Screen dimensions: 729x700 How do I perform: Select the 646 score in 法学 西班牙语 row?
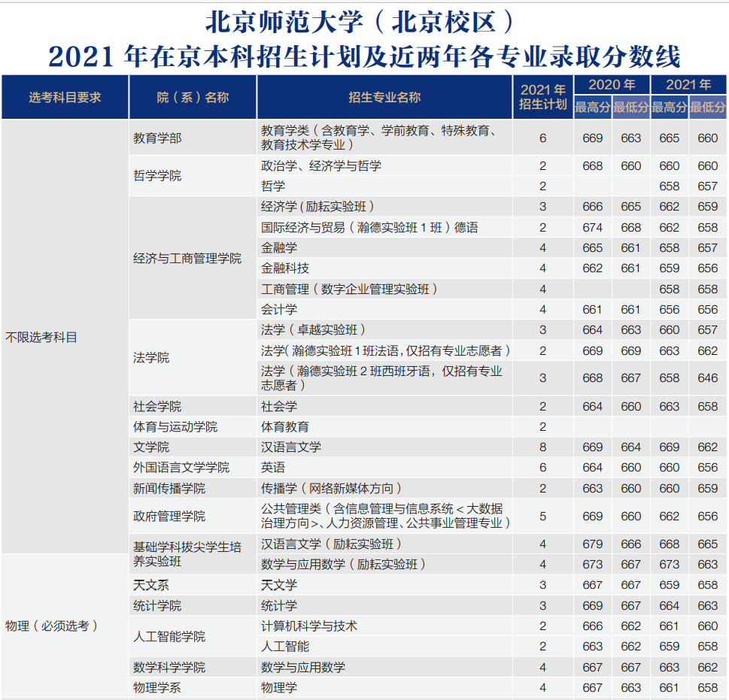708,378
